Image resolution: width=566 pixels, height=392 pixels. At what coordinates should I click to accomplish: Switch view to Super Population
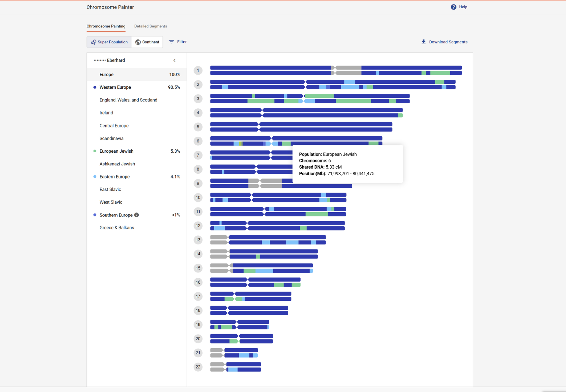pyautogui.click(x=109, y=42)
